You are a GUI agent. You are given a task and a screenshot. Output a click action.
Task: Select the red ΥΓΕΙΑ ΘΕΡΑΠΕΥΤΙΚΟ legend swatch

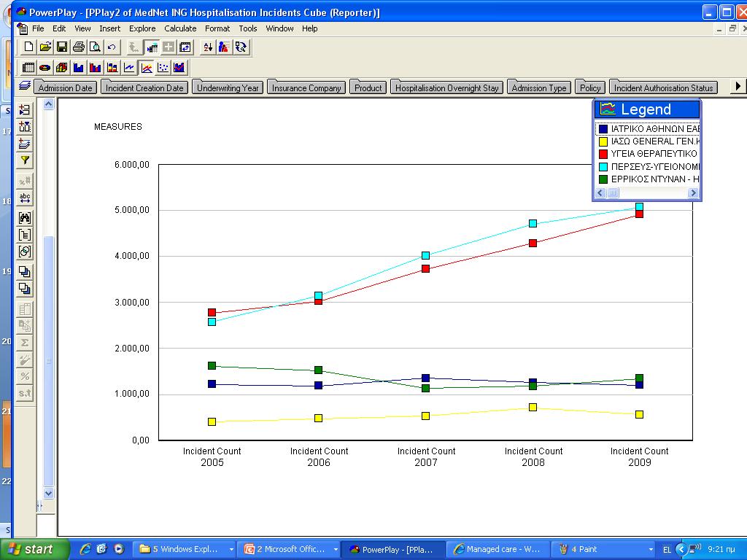(603, 154)
